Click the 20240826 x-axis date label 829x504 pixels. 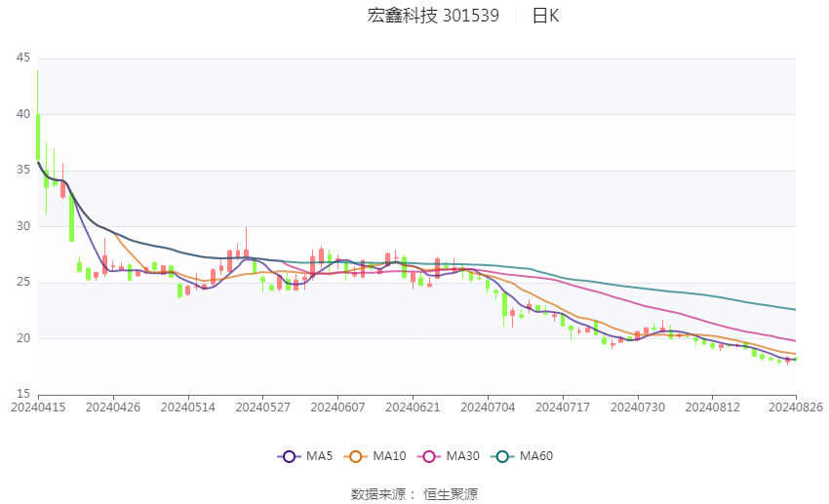click(796, 407)
